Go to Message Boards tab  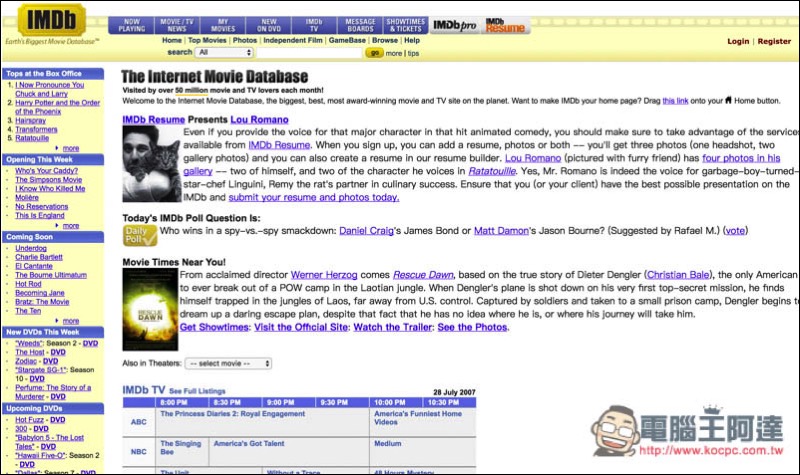click(x=359, y=24)
